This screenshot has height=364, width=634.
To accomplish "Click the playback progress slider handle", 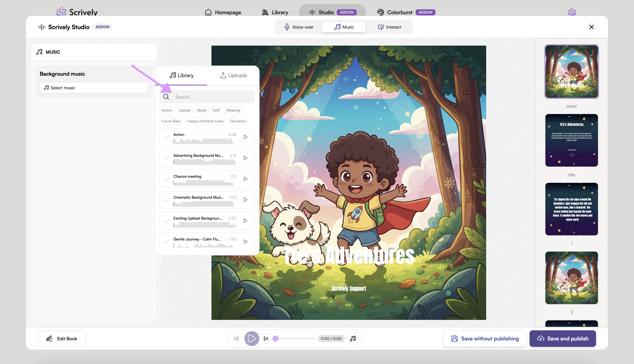I will [x=276, y=339].
